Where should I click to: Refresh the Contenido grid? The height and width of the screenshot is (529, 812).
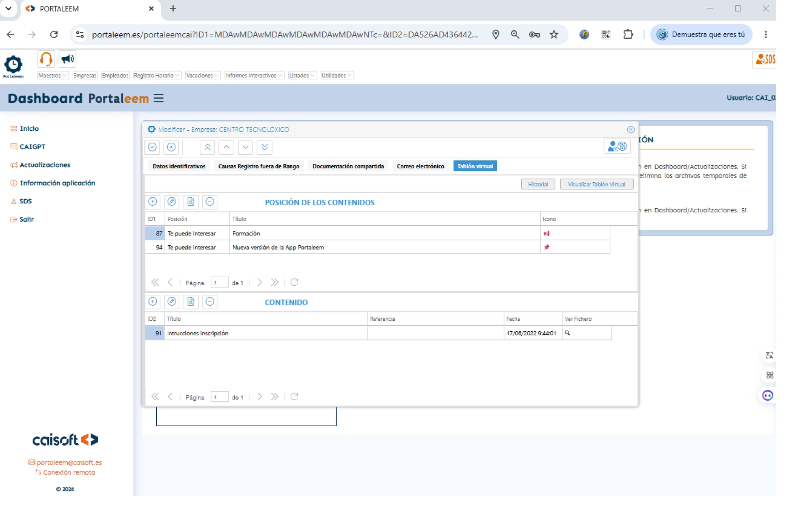(x=294, y=397)
